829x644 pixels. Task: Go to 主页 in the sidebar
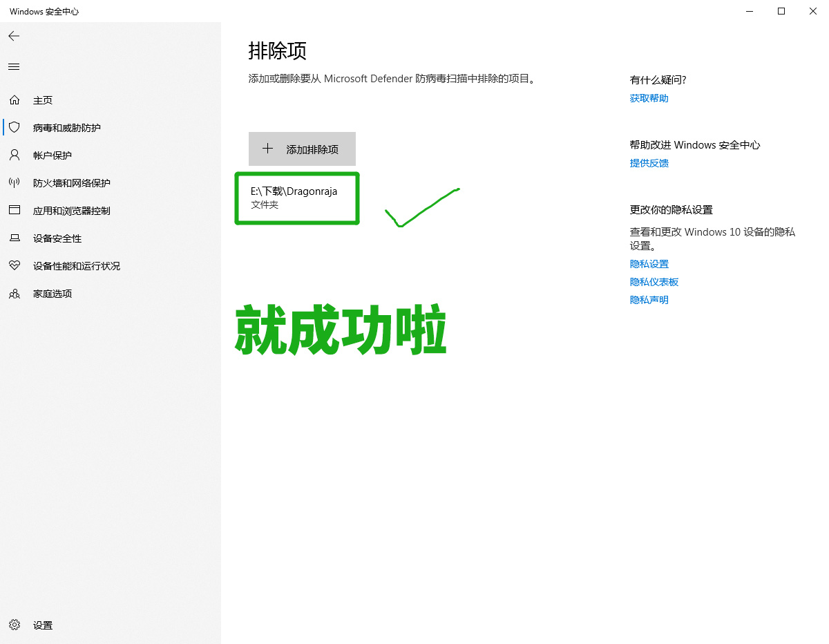click(x=111, y=100)
